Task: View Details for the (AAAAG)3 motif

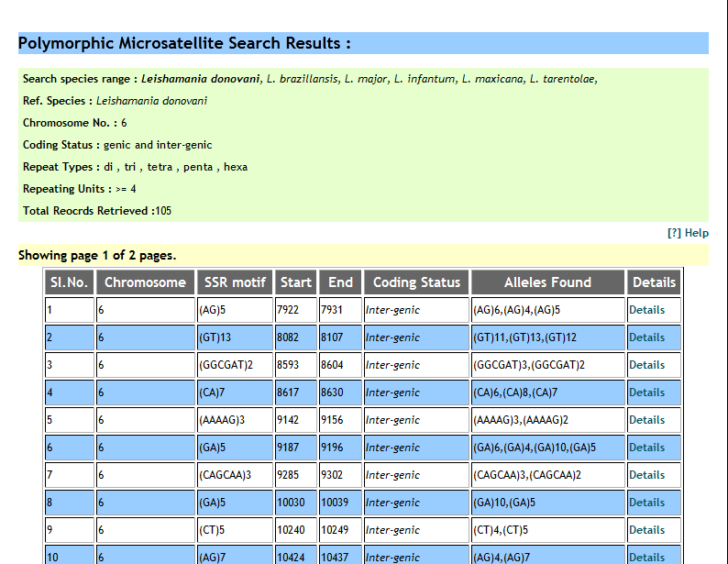Action: point(646,420)
